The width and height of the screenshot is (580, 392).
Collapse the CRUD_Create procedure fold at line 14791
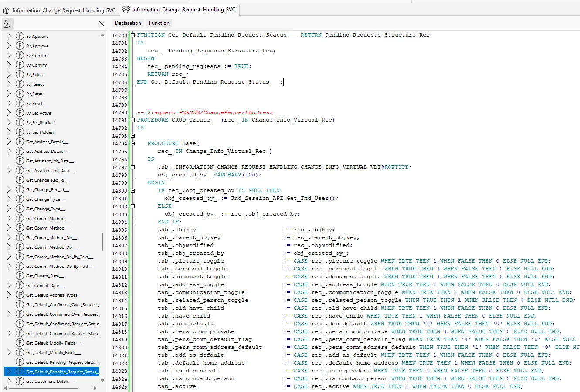click(x=133, y=120)
